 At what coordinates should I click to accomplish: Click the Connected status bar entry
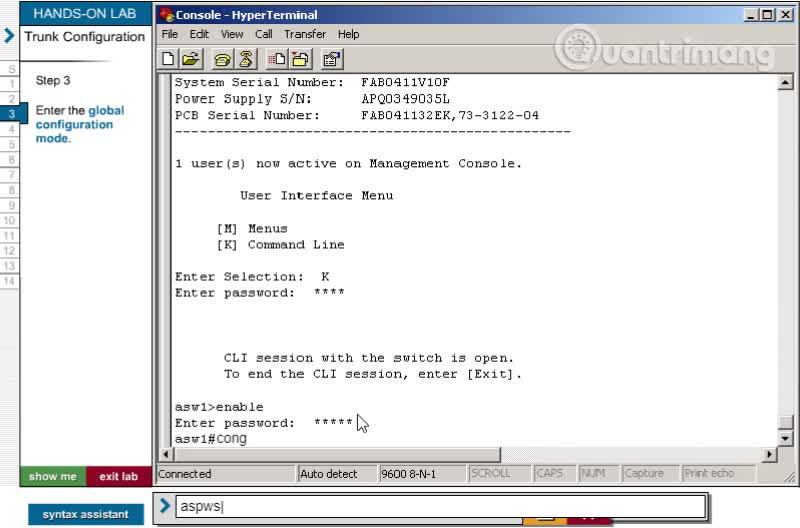227,474
